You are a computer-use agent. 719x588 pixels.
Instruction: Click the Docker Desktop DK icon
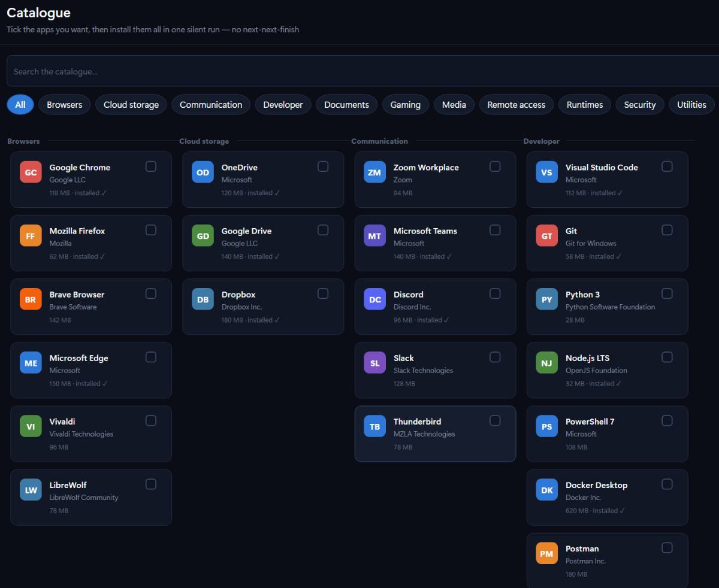[x=546, y=490]
